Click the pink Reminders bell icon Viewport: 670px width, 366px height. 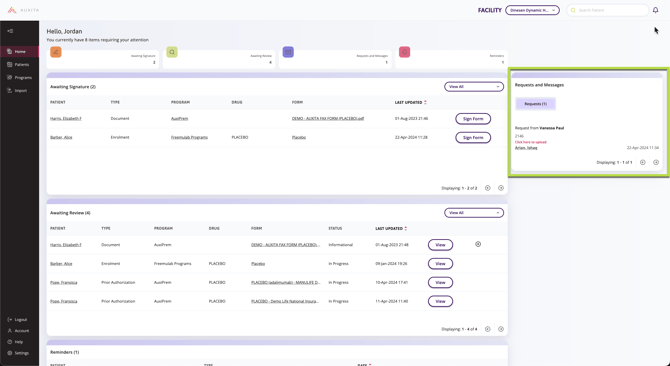coord(405,52)
